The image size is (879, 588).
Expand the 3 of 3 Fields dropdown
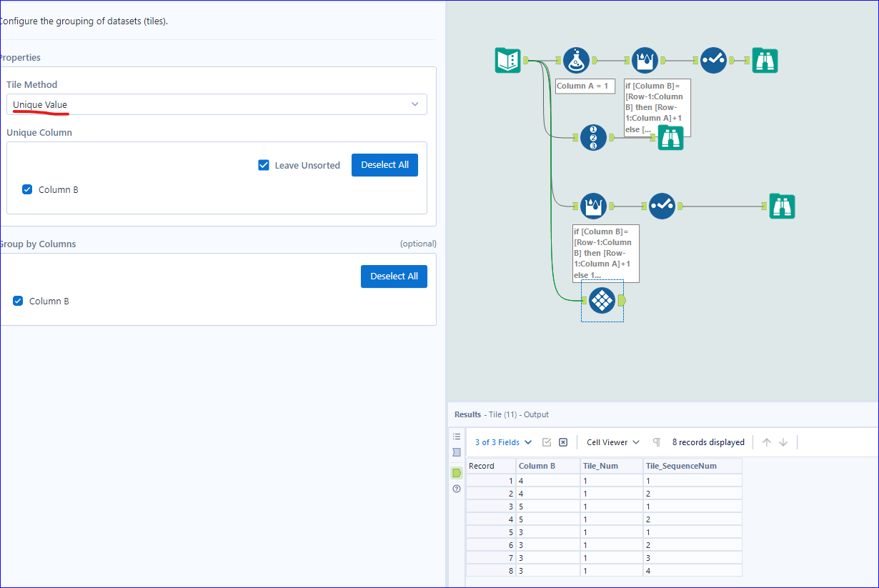(502, 442)
